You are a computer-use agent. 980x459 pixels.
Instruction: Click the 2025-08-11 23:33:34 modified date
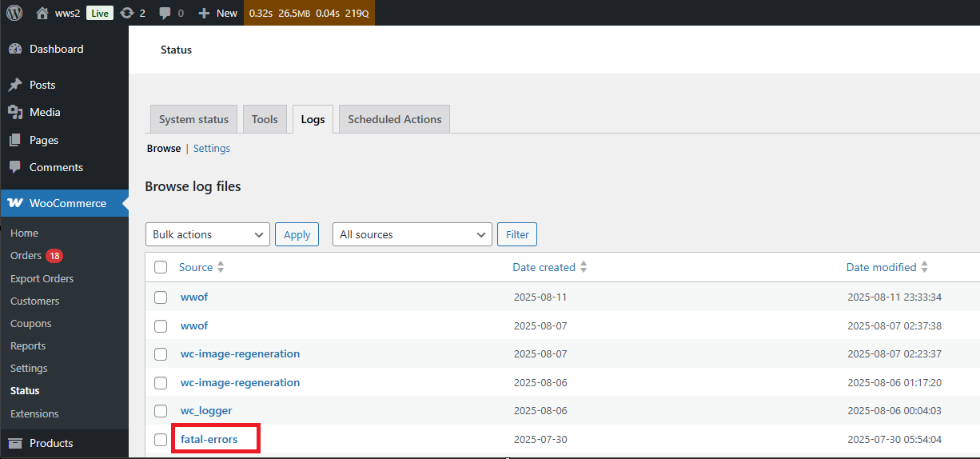[894, 297]
